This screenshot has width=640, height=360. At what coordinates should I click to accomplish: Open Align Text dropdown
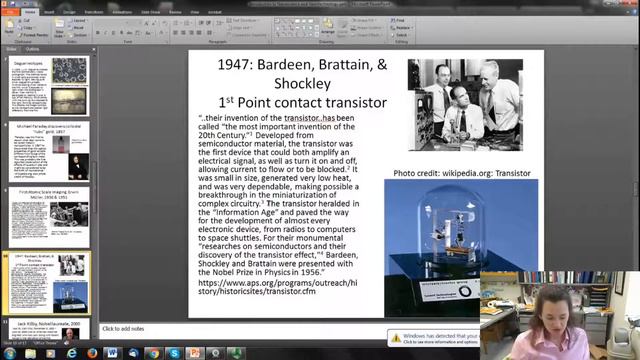point(239,28)
